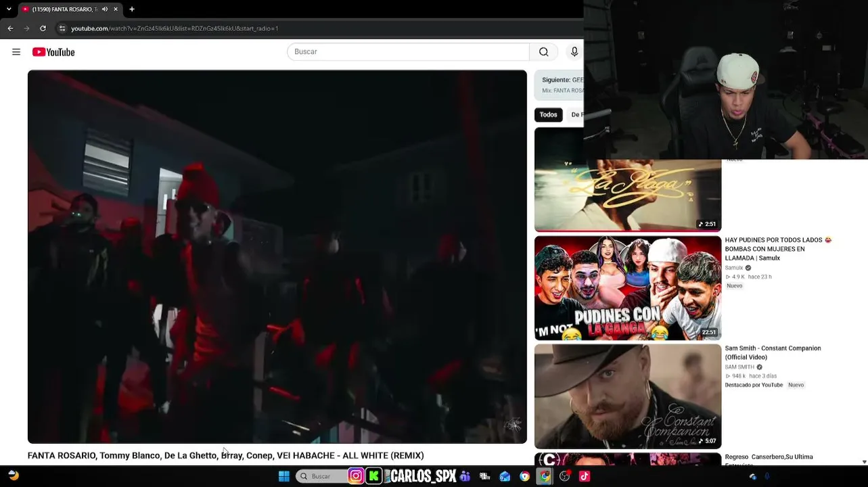Image resolution: width=868 pixels, height=487 pixels.
Task: Open Sam Smith - Constant Companion title
Action: tap(773, 352)
